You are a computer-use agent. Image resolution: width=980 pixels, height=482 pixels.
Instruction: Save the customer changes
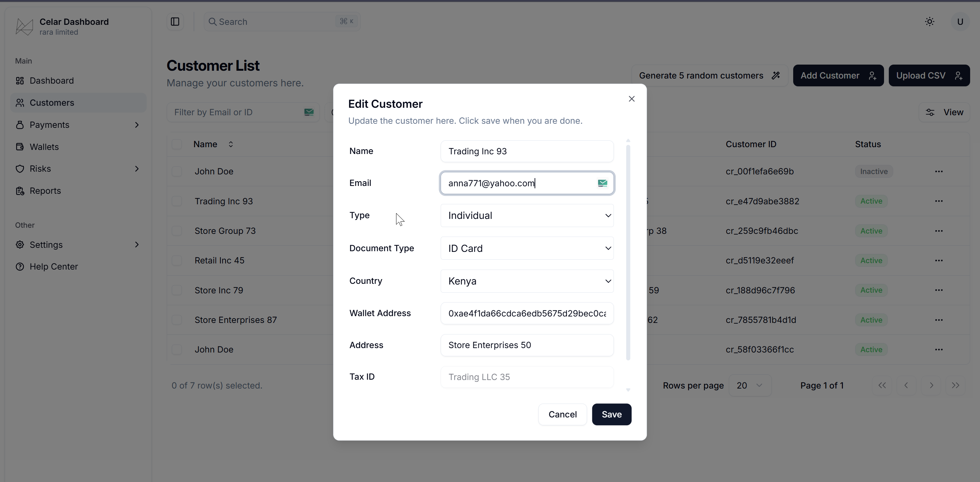(x=611, y=414)
